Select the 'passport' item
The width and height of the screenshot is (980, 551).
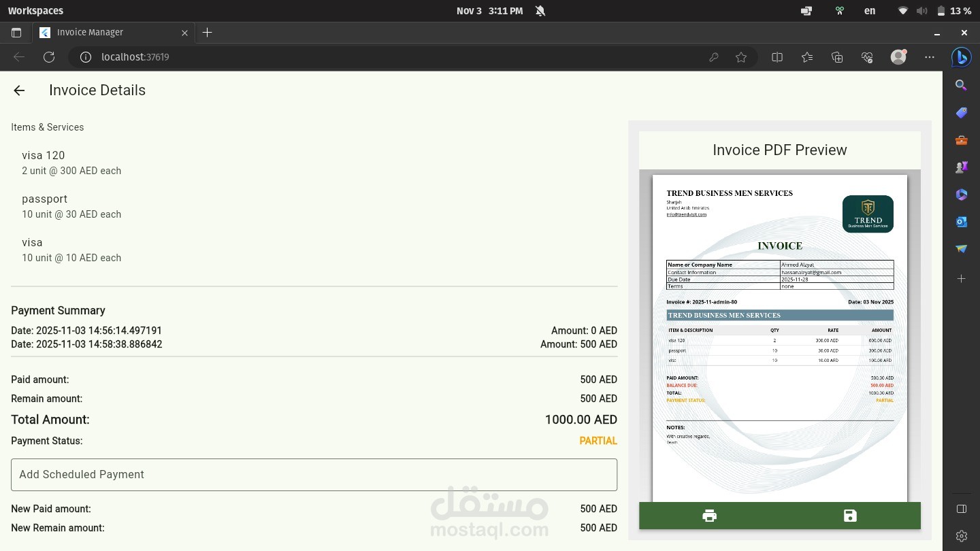(x=45, y=199)
